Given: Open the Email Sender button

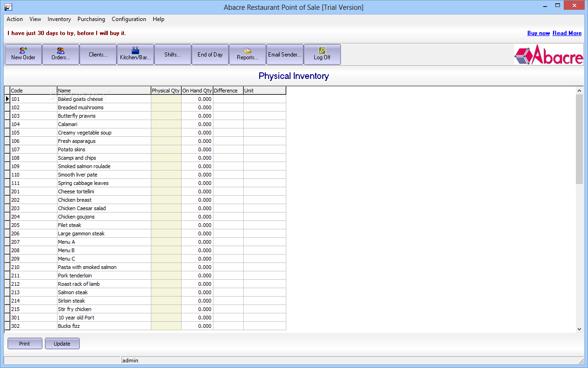Looking at the screenshot, I should click(x=285, y=54).
